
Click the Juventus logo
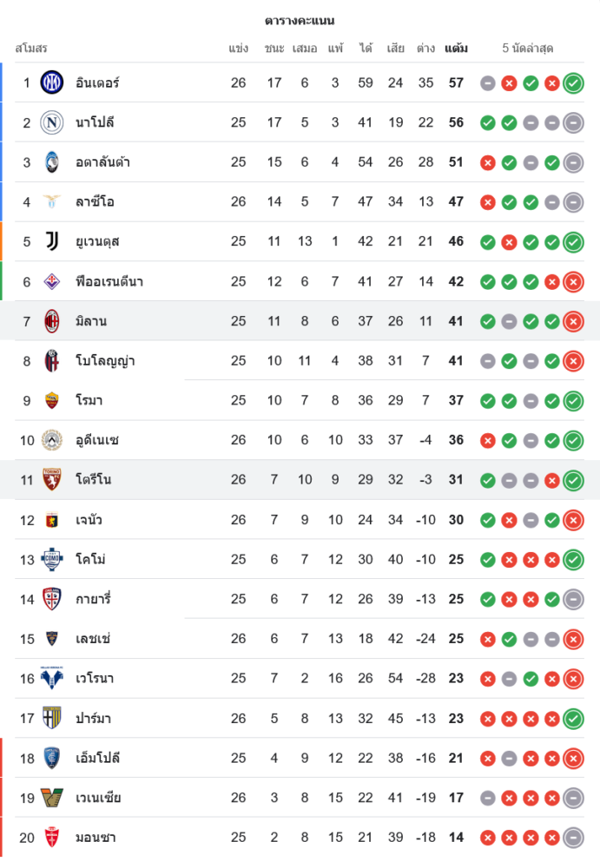click(x=52, y=241)
